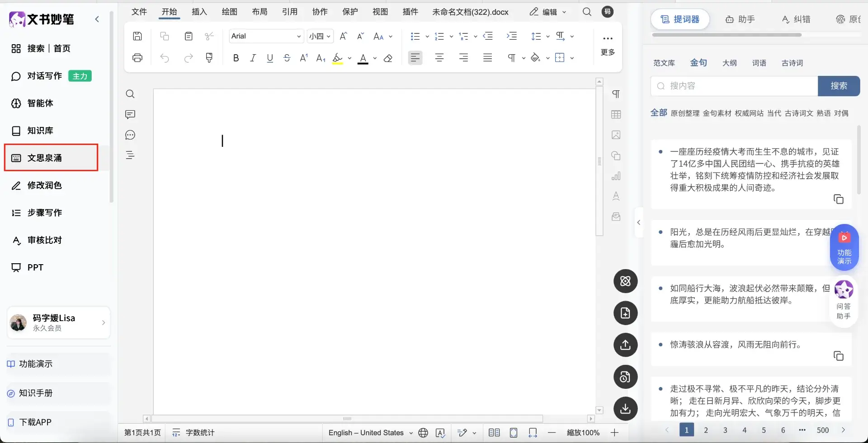The image size is (868, 443).
Task: Insert table from right sidebar icon
Action: [x=616, y=115]
